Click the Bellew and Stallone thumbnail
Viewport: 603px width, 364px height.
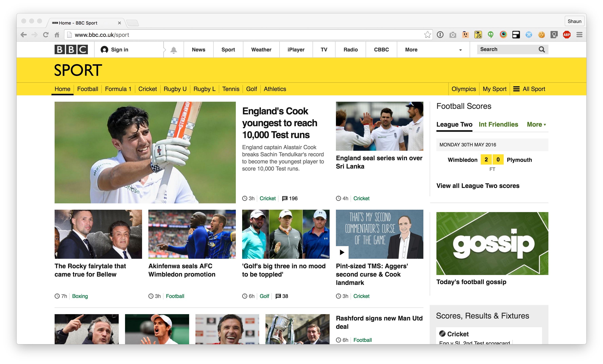98,234
